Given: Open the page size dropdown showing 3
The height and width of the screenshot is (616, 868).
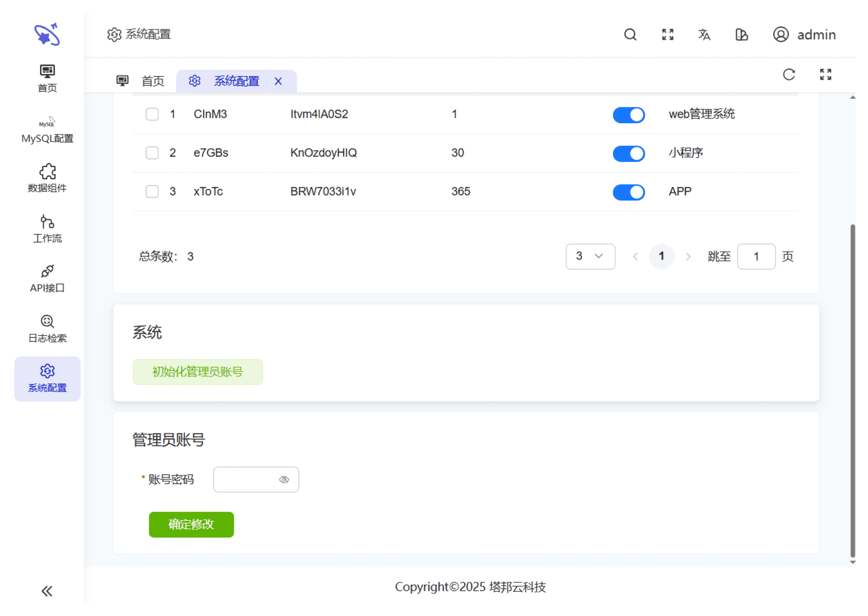Looking at the screenshot, I should pyautogui.click(x=590, y=256).
